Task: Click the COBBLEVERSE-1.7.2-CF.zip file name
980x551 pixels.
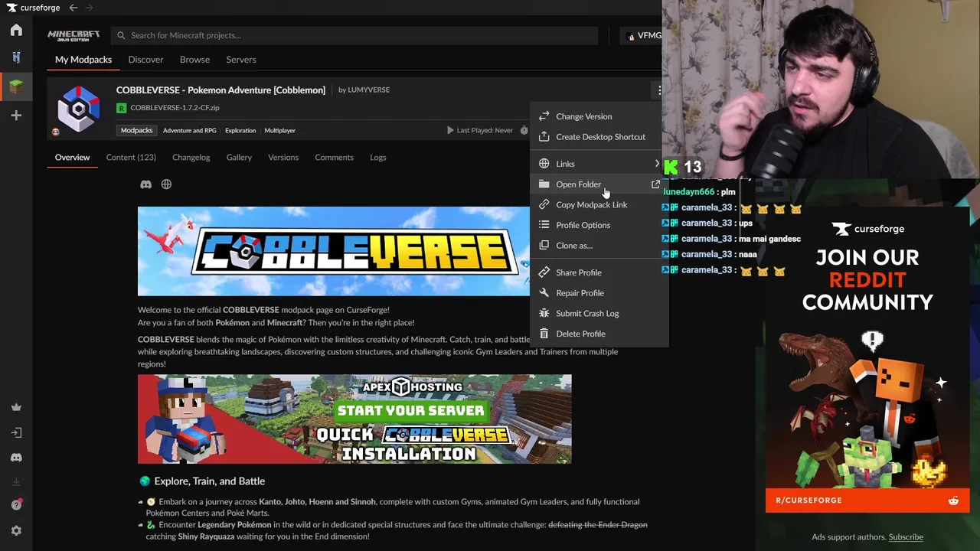Action: coord(175,109)
